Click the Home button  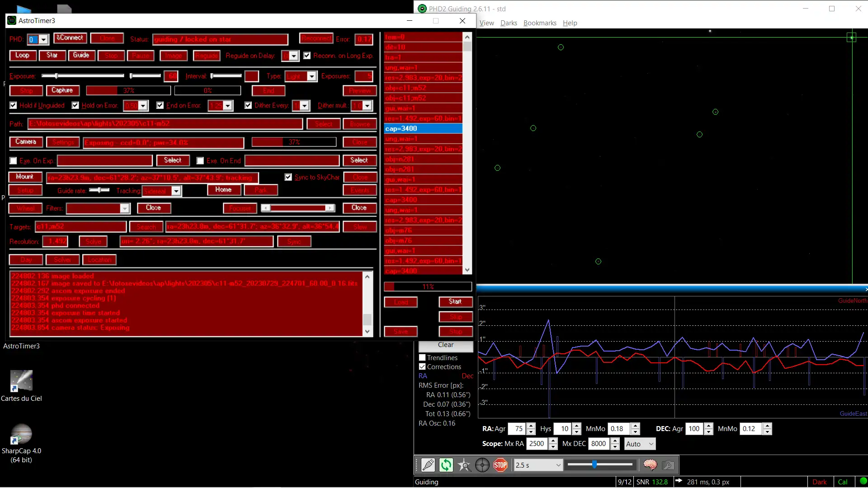coord(223,190)
